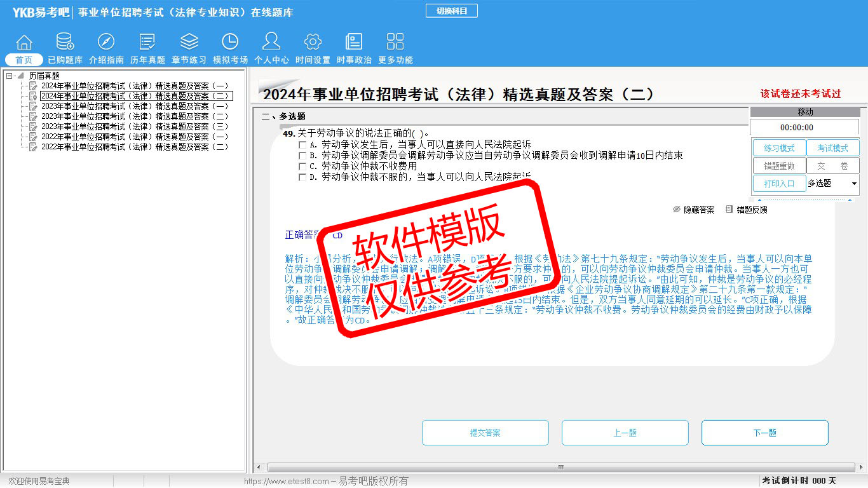
Task: Open 模拟考场 mock exam clock icon
Action: pyautogui.click(x=230, y=43)
